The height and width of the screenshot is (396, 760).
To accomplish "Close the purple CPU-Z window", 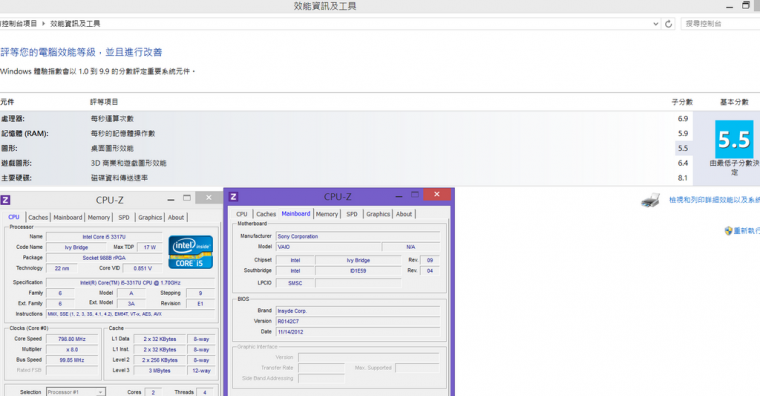I will [437, 195].
